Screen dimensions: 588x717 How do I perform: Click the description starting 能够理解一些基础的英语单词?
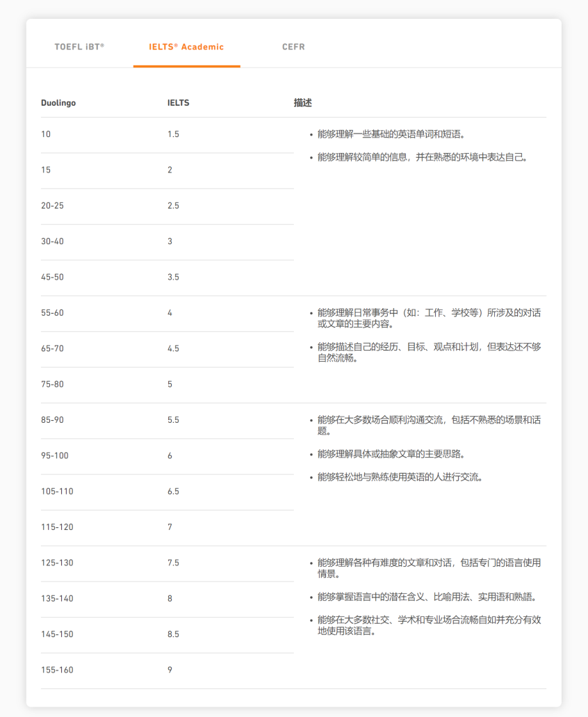pyautogui.click(x=391, y=134)
